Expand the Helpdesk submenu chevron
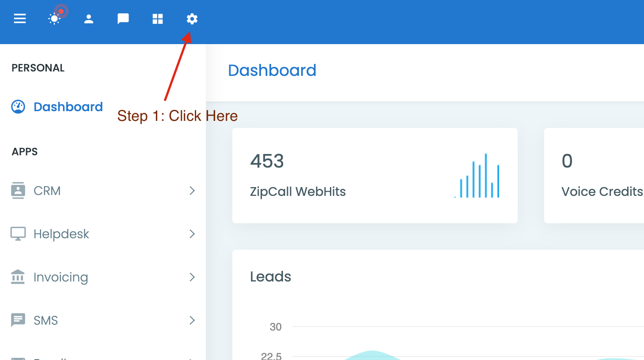This screenshot has height=360, width=644. 192,234
